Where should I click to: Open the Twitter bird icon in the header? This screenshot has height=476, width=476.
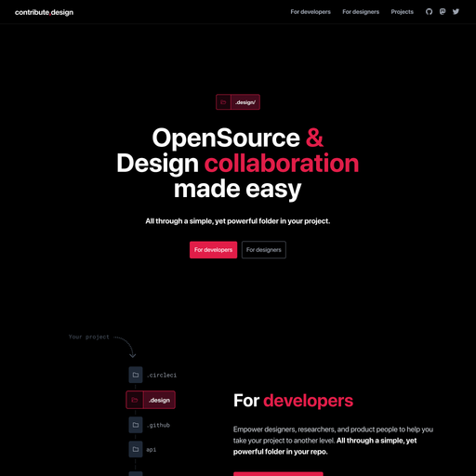456,12
